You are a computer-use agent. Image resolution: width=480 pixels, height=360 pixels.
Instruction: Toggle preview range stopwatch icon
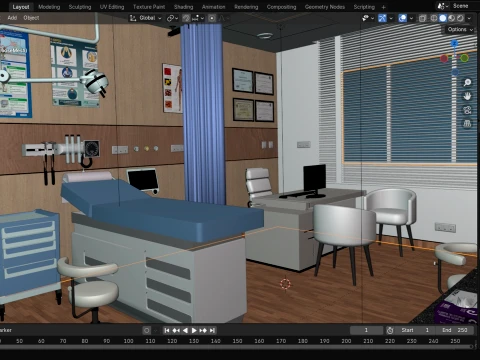pyautogui.click(x=390, y=330)
